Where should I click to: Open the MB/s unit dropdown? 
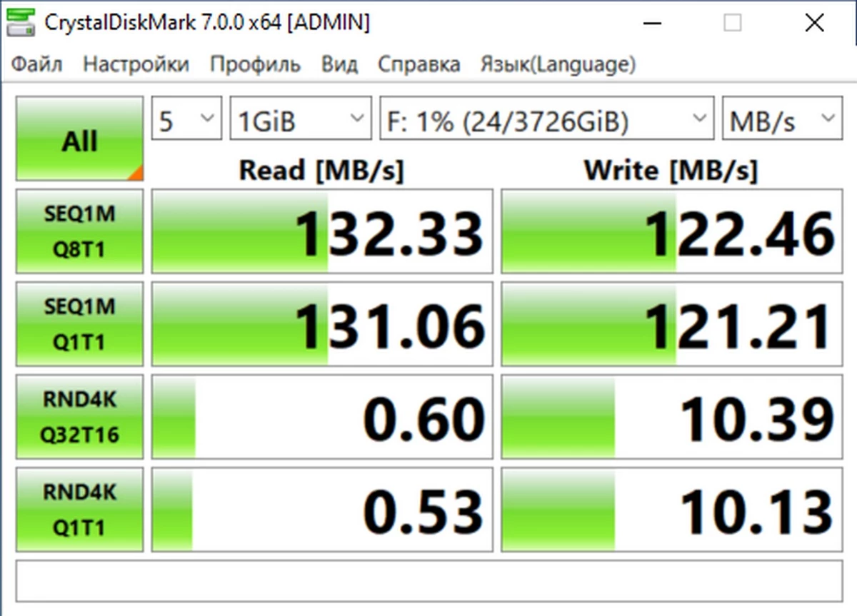pos(781,118)
